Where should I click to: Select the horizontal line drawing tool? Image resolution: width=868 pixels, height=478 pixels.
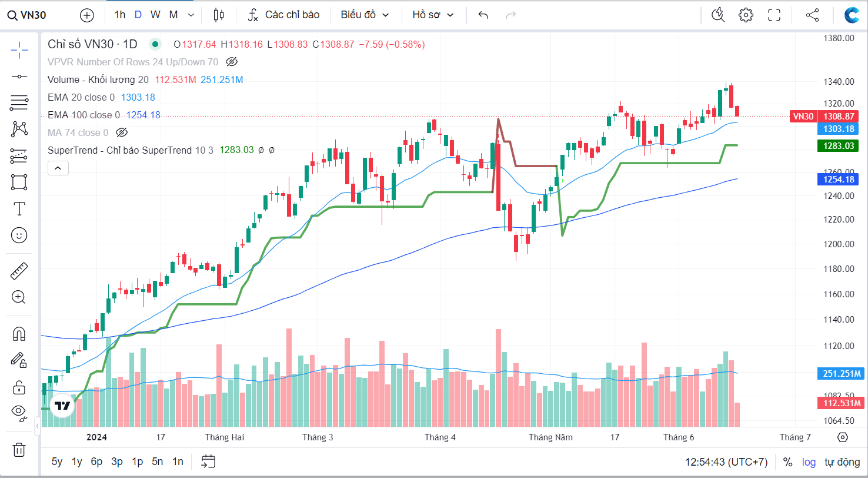(x=19, y=77)
